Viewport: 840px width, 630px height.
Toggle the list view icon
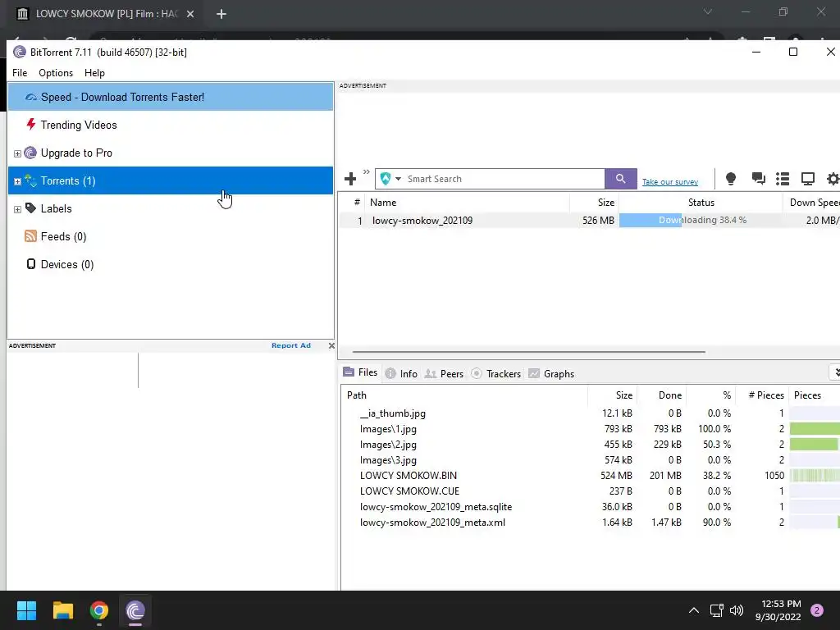(783, 179)
